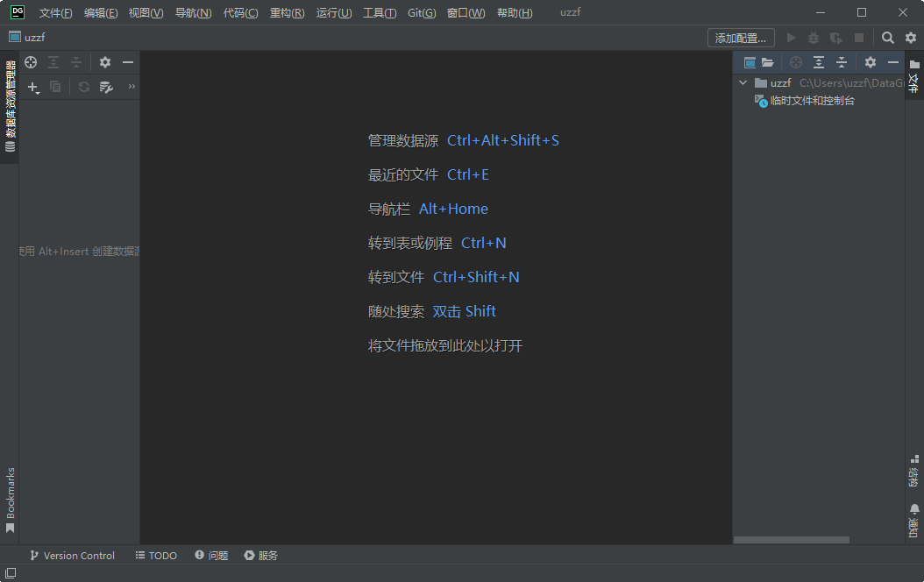This screenshot has width=924, height=582.
Task: Click locate target icon in database explorer
Action: pos(31,62)
